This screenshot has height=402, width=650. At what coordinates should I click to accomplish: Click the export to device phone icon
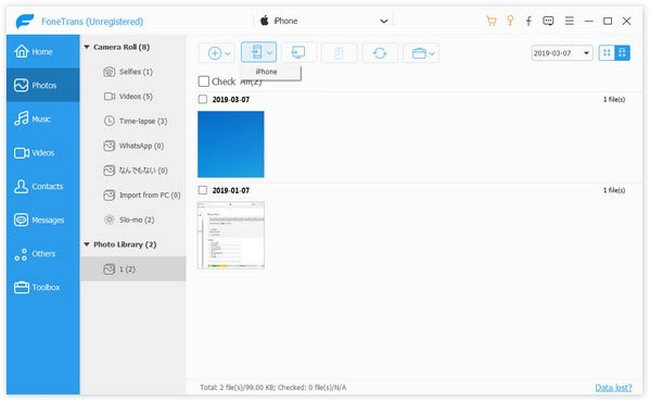[x=257, y=53]
